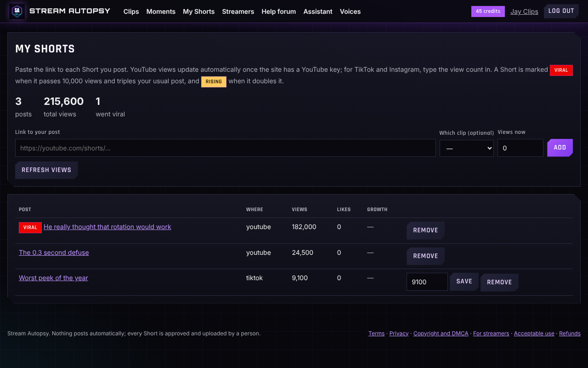Open 'He really thought that rotation would work' post
Screen dimensions: 588x368
point(107,227)
